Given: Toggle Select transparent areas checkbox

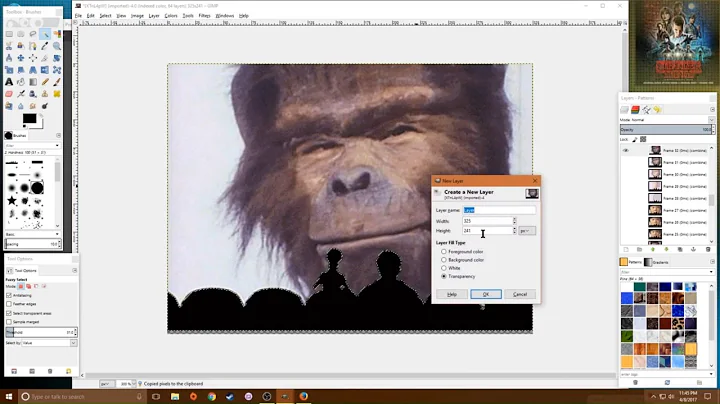Looking at the screenshot, I should pos(9,313).
